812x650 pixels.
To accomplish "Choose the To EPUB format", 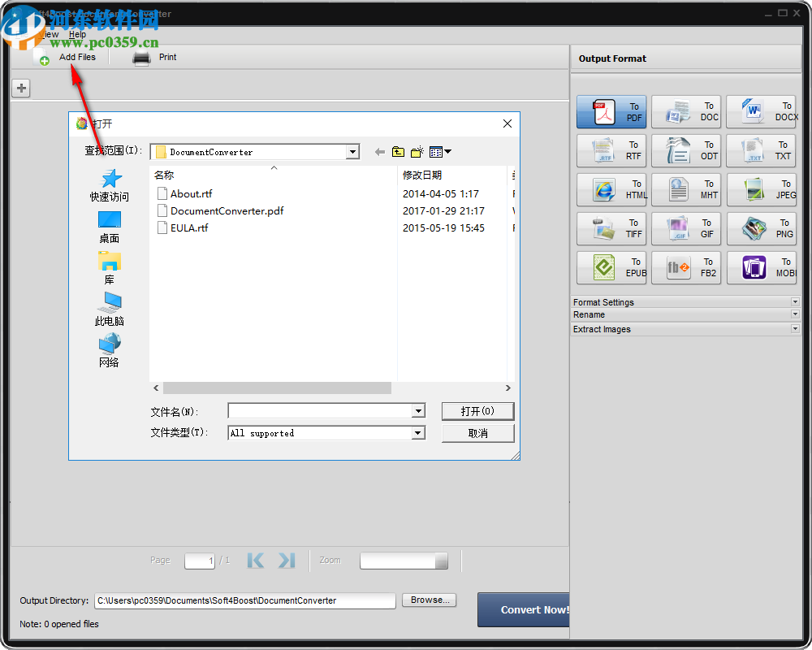I will click(611, 267).
